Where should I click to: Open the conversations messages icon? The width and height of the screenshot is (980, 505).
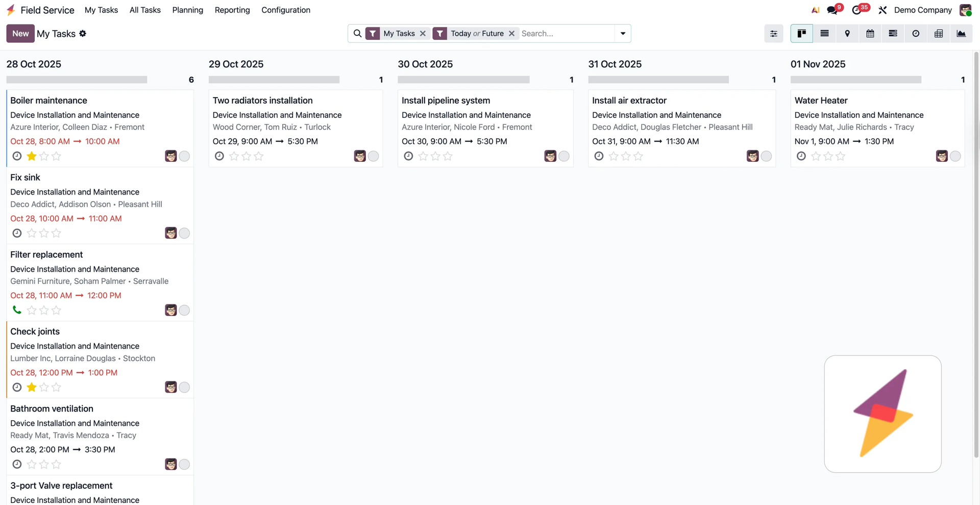[x=832, y=10]
